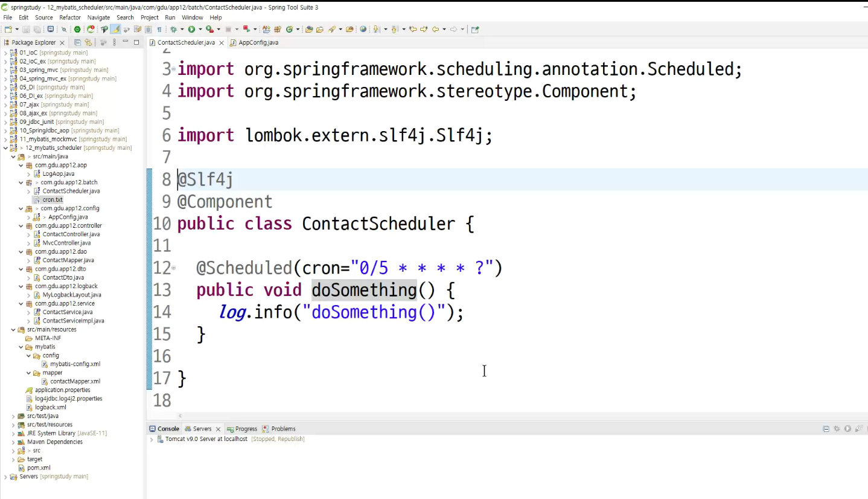Select LogAop.java in Package Explorer
This screenshot has width=868, height=499.
coord(58,174)
